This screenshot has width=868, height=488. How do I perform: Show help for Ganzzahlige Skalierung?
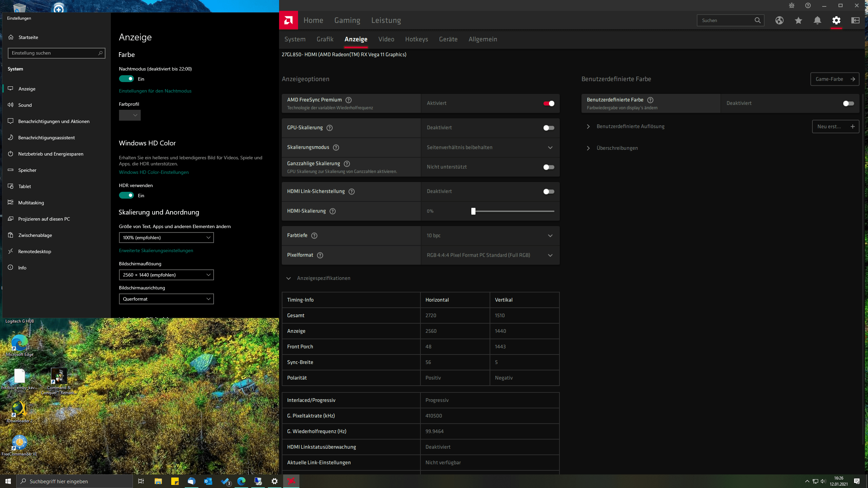(x=347, y=164)
